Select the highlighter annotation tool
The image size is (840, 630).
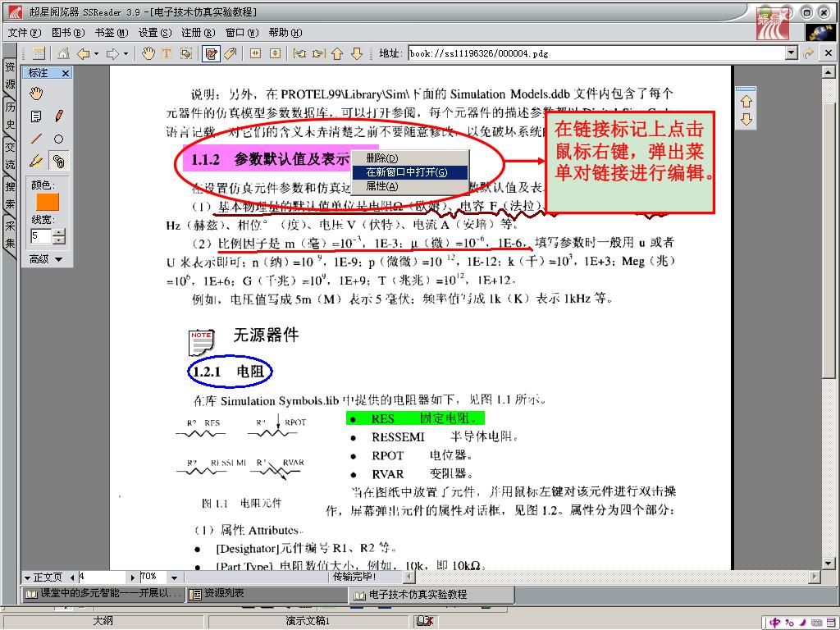(x=36, y=161)
